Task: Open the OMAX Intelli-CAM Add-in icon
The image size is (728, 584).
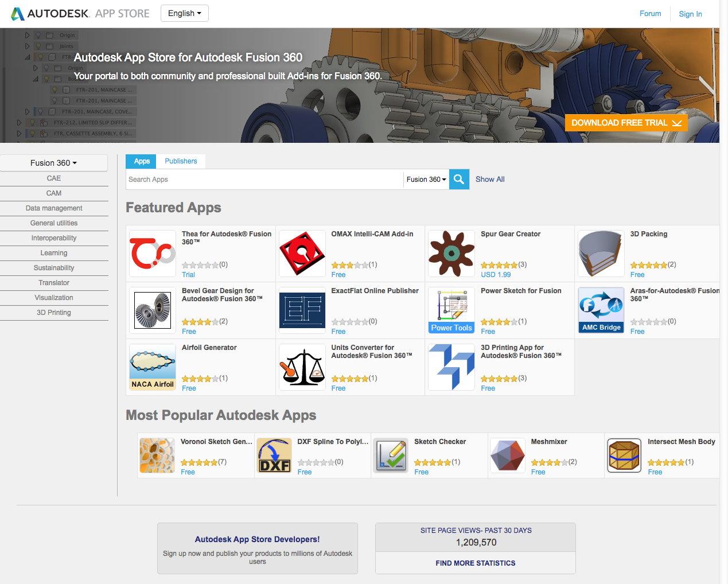Action: coord(302,254)
